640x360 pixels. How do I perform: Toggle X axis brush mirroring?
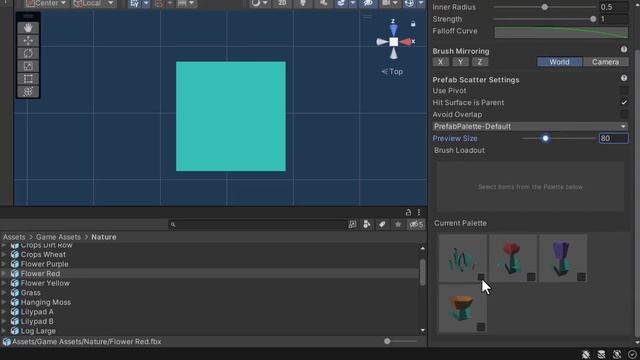[x=440, y=62]
